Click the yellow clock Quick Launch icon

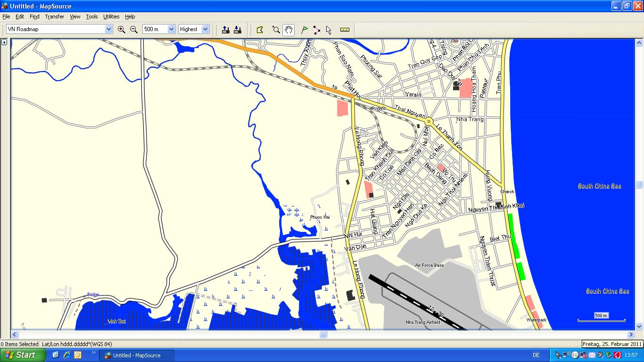[78, 355]
